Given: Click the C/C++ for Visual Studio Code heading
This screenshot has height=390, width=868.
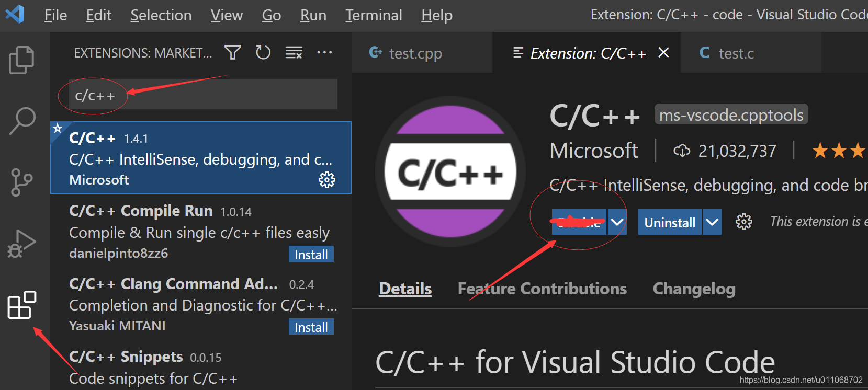Looking at the screenshot, I should (x=575, y=362).
